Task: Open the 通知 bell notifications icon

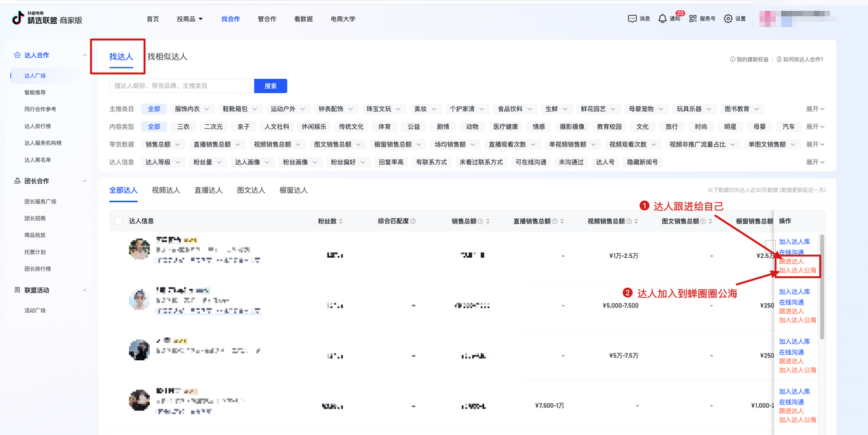Action: [x=663, y=19]
